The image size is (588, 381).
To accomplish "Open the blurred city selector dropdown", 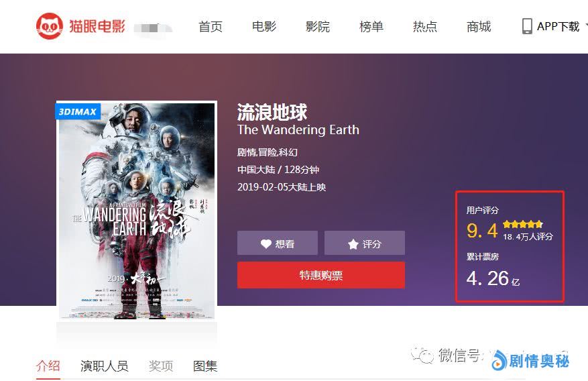I will click(x=153, y=28).
